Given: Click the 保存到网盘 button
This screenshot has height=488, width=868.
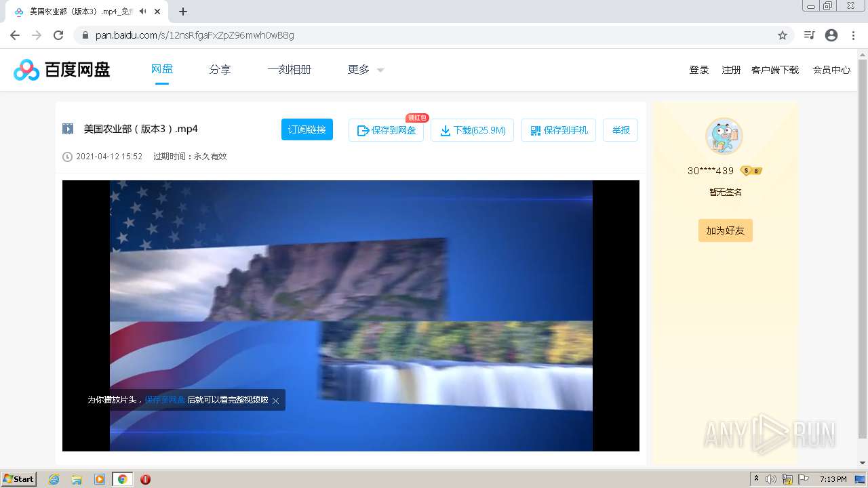Looking at the screenshot, I should [387, 130].
